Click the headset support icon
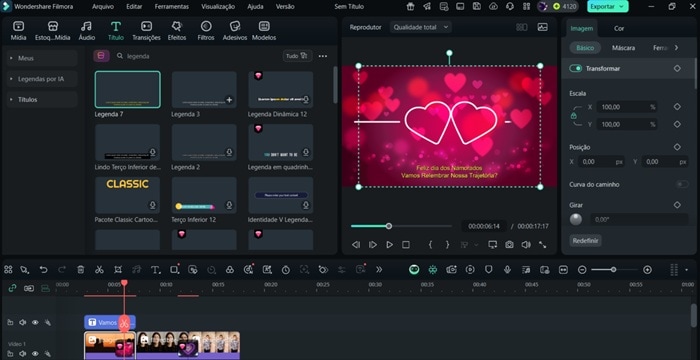The width and height of the screenshot is (700, 360). [x=510, y=6]
